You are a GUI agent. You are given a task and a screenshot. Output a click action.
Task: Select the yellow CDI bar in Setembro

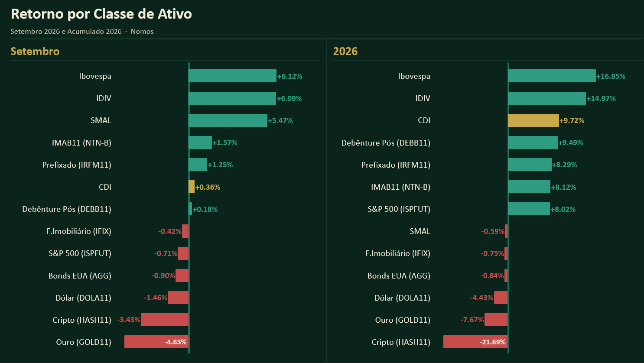click(x=192, y=187)
